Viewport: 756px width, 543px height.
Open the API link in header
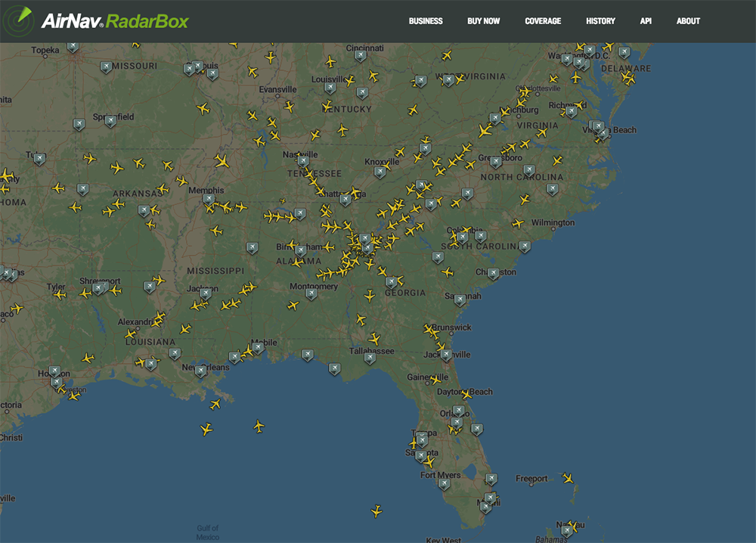coord(646,21)
